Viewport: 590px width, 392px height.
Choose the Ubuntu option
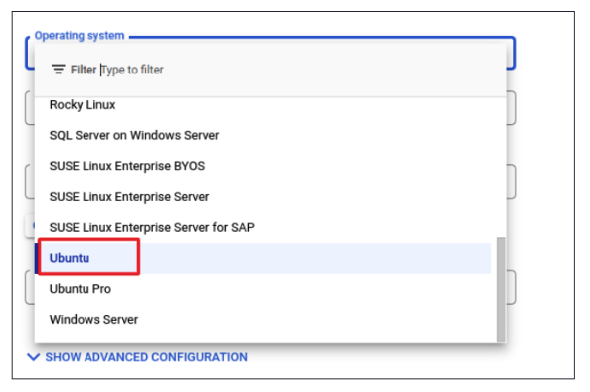263,258
